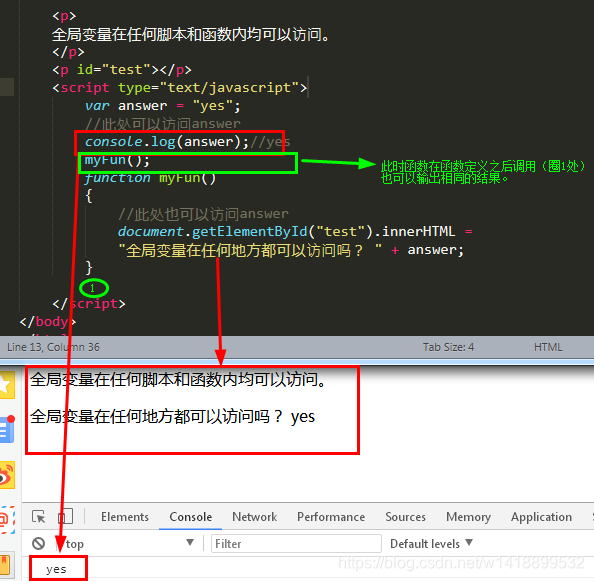This screenshot has height=581, width=594.
Task: Open the Elements tab
Action: pyautogui.click(x=125, y=517)
